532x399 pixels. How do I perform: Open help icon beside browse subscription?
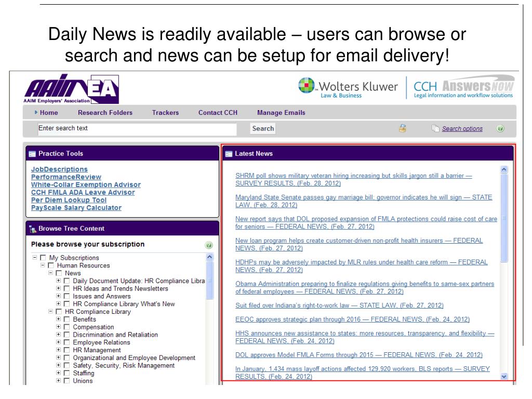tap(209, 245)
